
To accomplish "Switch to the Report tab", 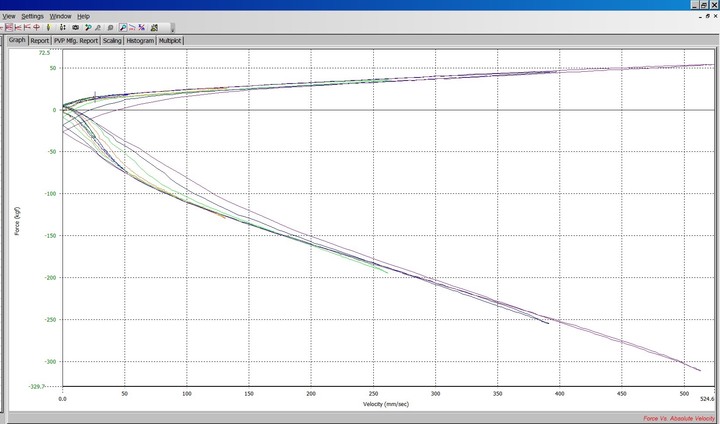I will click(x=39, y=40).
